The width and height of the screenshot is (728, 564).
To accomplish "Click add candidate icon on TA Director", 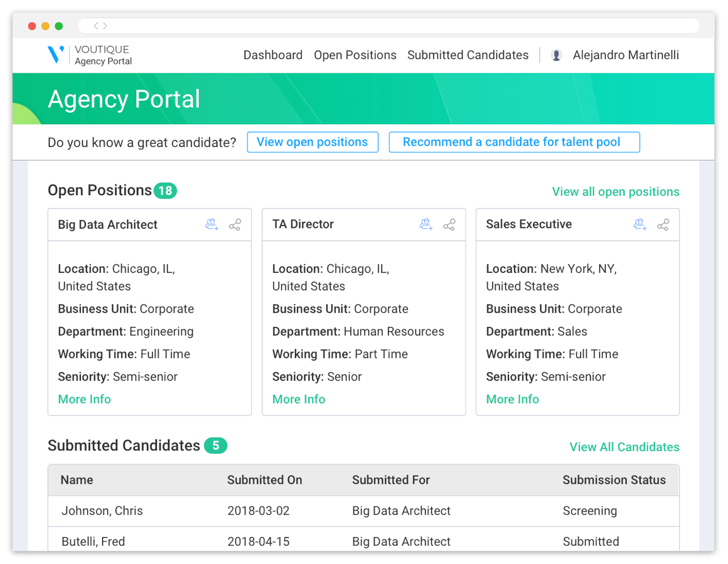I will click(426, 225).
